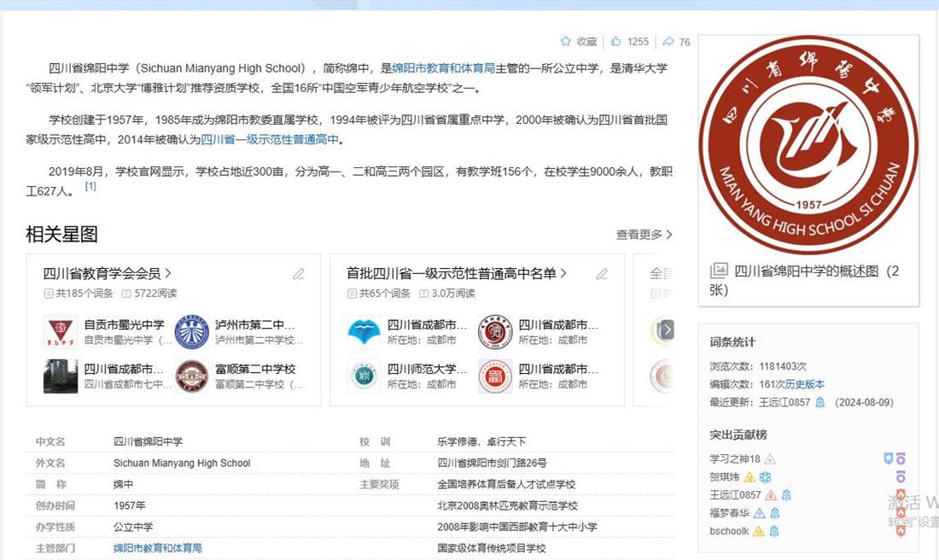The image size is (939, 560).
Task: Click the pencil icon on 首批四川省一级示范性普通高中名单 card
Action: 602,274
